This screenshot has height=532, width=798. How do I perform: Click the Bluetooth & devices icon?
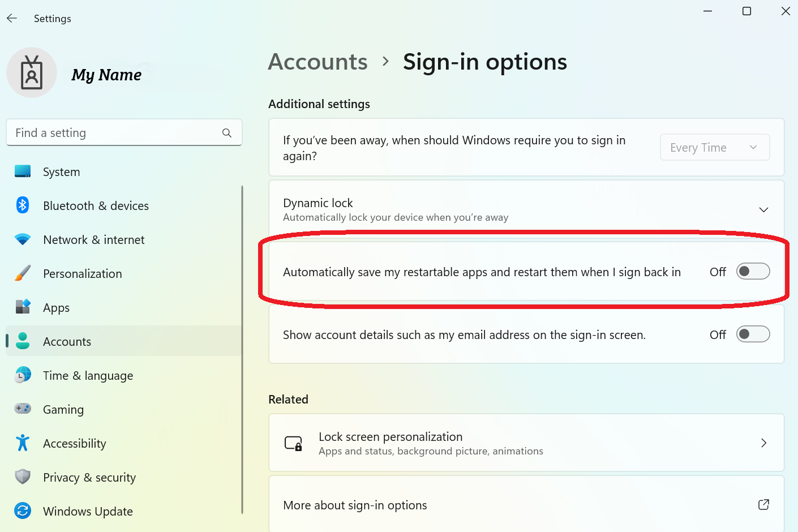tap(23, 205)
